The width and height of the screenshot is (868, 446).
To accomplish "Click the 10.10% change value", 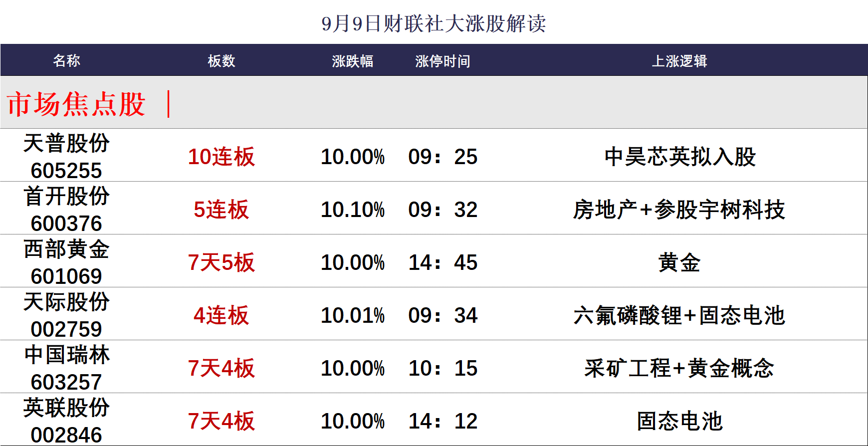I will click(353, 210).
